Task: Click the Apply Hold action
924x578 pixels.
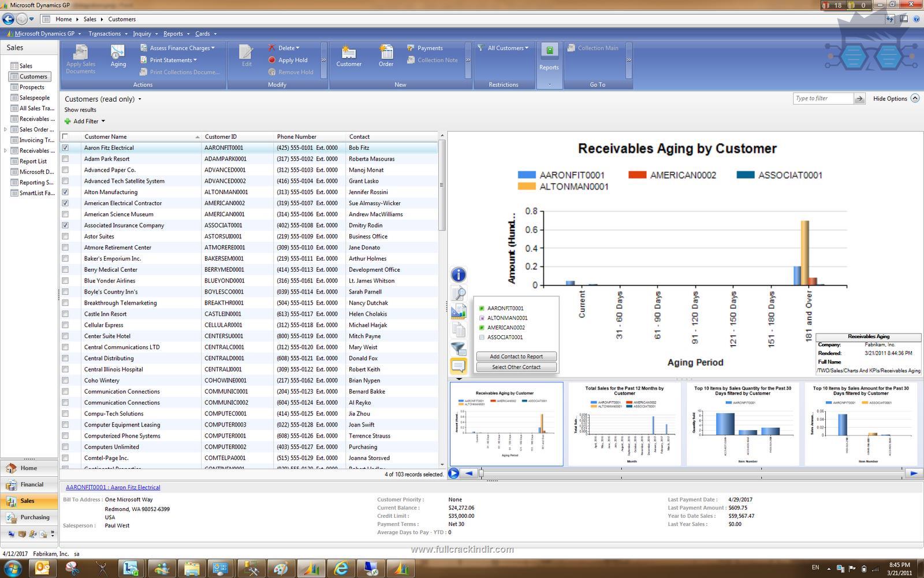Action: (x=288, y=60)
